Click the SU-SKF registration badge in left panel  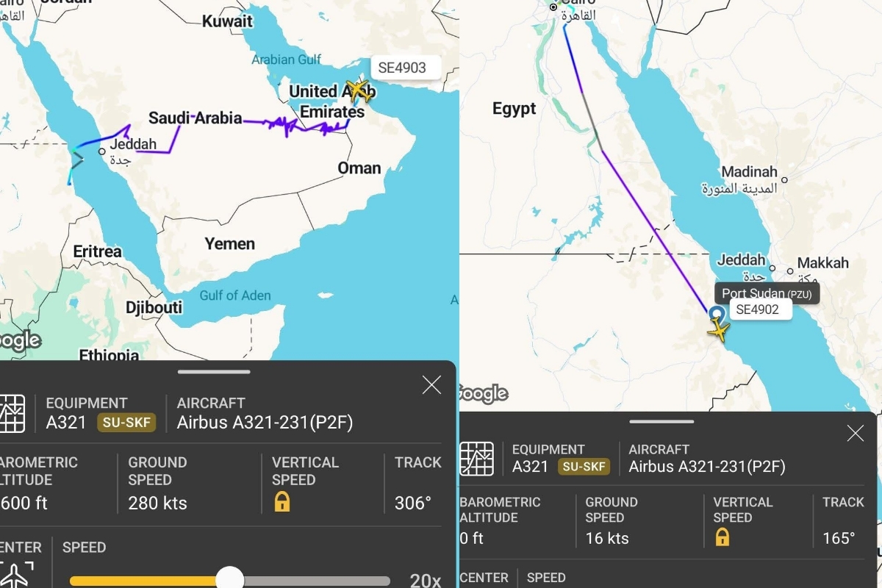[x=127, y=423]
